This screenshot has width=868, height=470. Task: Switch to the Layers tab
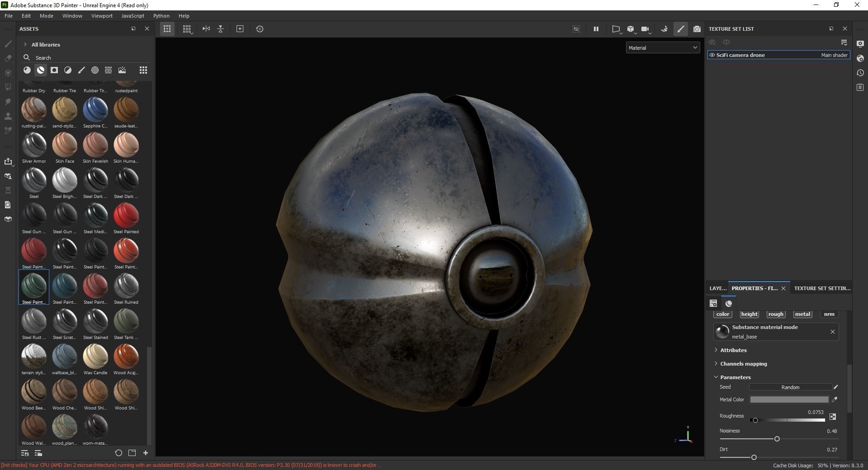718,288
